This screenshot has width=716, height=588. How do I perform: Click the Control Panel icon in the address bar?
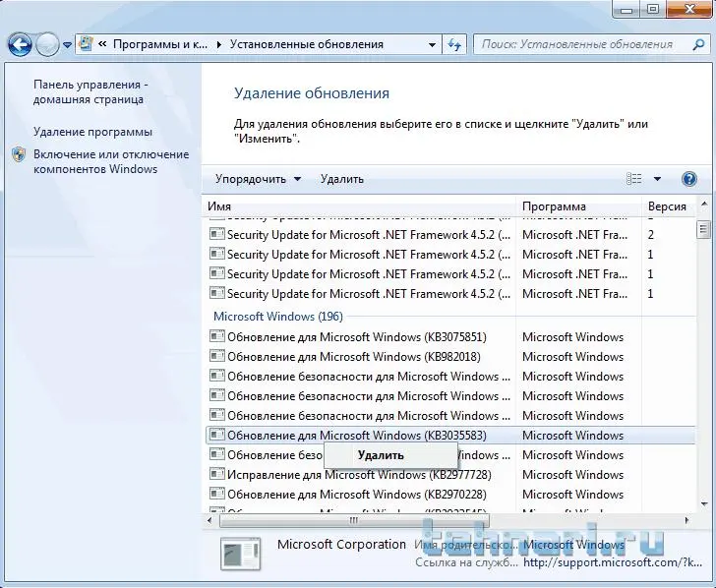tap(86, 44)
